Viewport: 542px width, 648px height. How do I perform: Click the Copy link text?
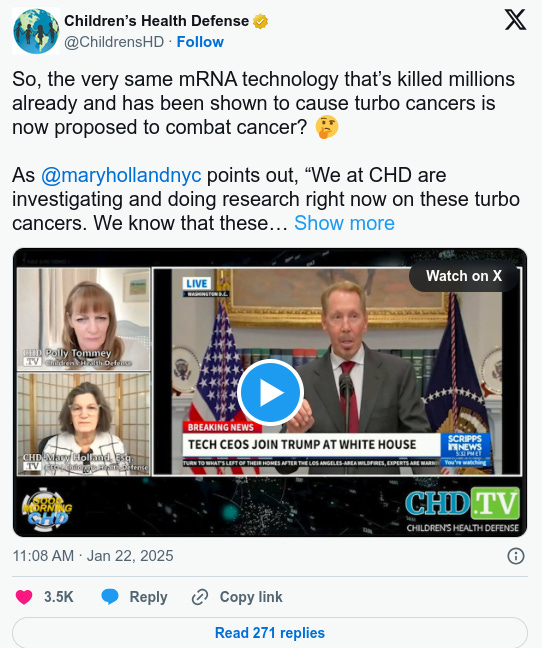[251, 597]
